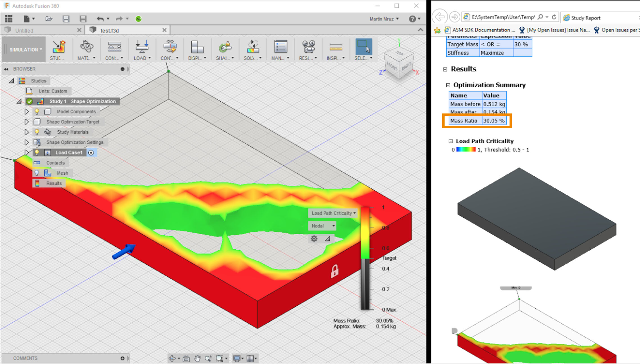Screen dimensions: 640x364
Task: Toggle Model Components lightbulb visibility
Action: click(37, 112)
